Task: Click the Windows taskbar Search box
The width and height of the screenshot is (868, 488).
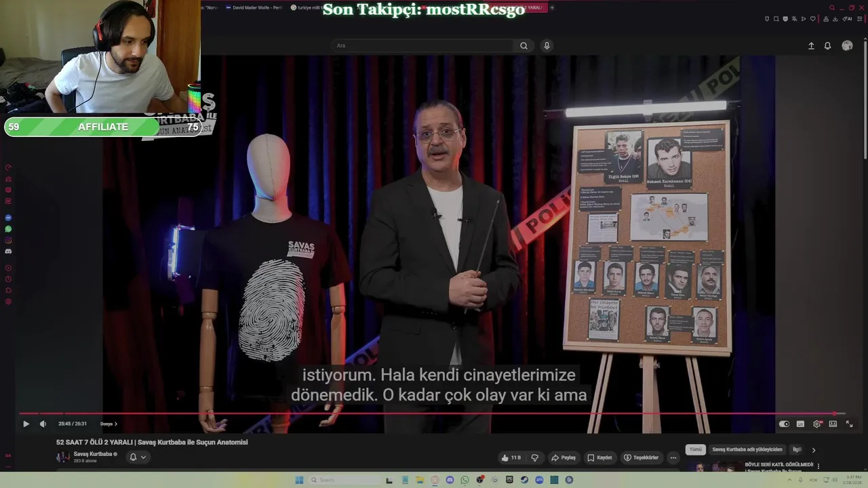Action: pos(344,480)
